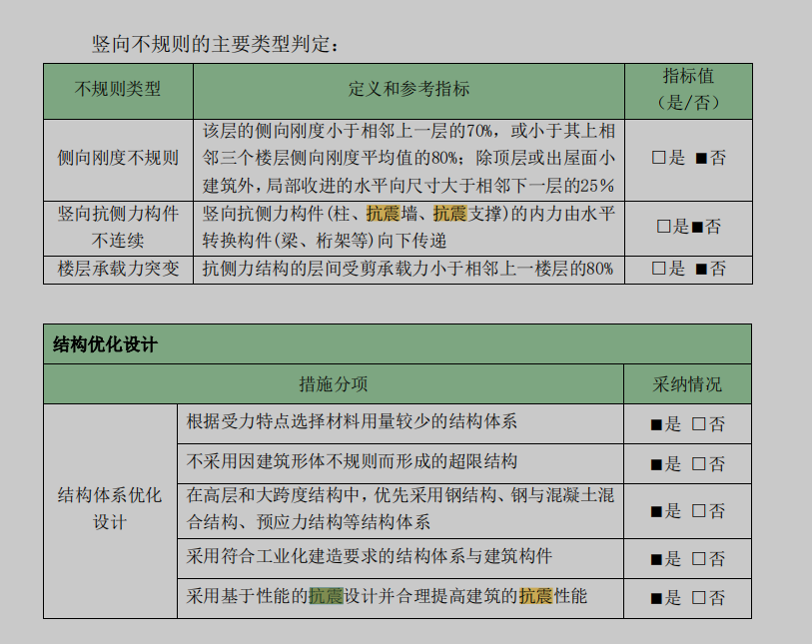Click highlighted 抗震 in 抗震支撑
The width and height of the screenshot is (812, 644).
449,213
